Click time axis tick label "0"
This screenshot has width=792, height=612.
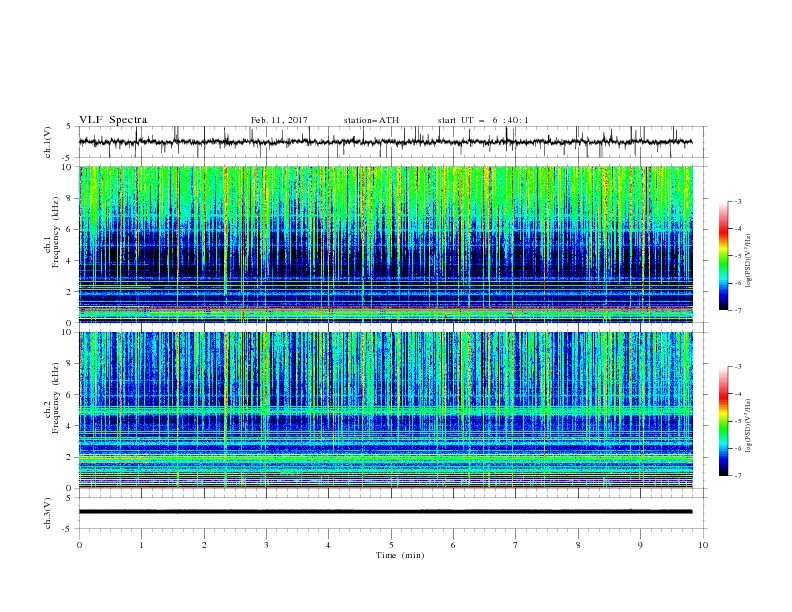[x=79, y=545]
